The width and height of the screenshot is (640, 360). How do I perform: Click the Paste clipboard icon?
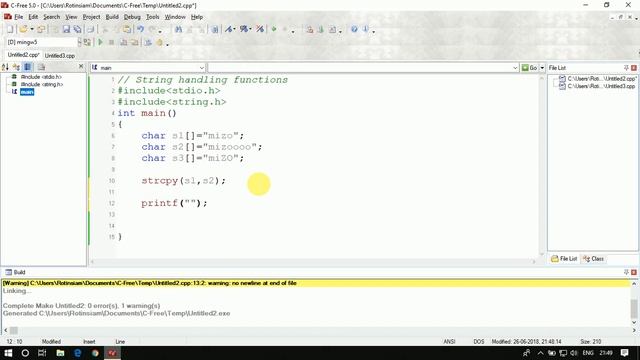(x=127, y=29)
